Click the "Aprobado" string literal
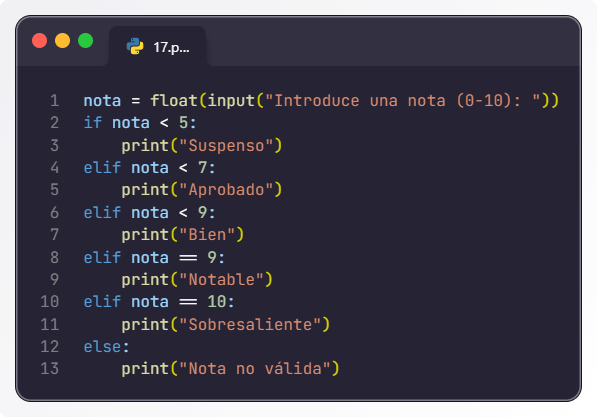597x417 pixels. coord(226,190)
